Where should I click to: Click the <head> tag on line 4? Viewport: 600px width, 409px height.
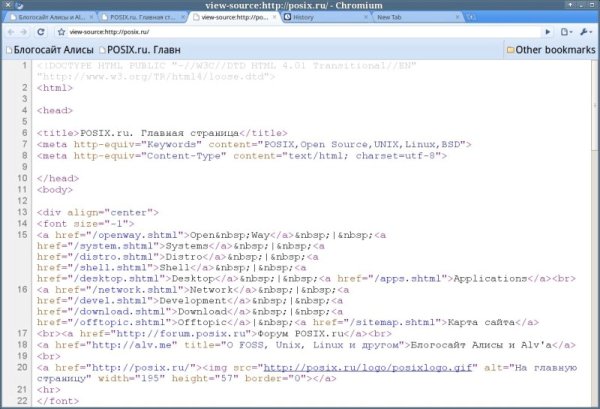(x=55, y=111)
